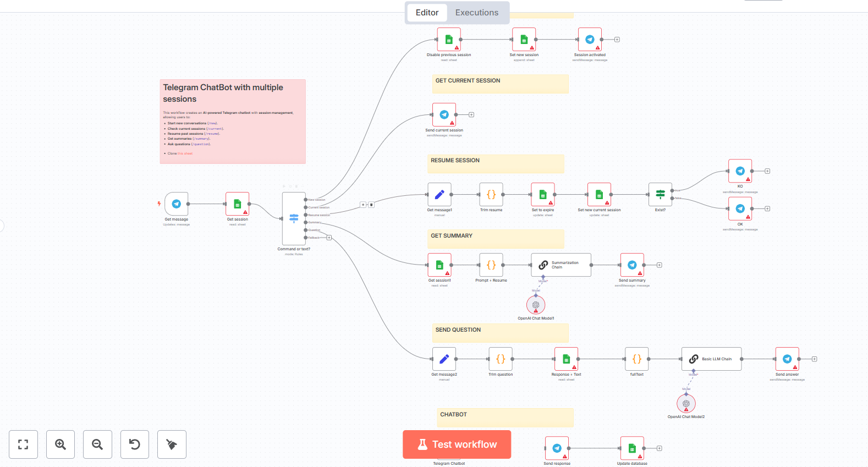This screenshot has height=467, width=868.
Task: Open the Response + Text sheet node
Action: coord(566,359)
